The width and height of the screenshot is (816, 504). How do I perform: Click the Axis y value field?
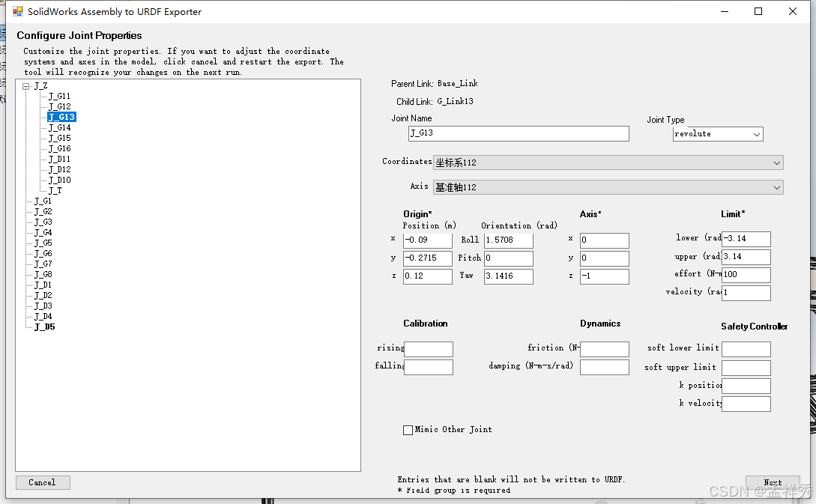click(x=604, y=258)
